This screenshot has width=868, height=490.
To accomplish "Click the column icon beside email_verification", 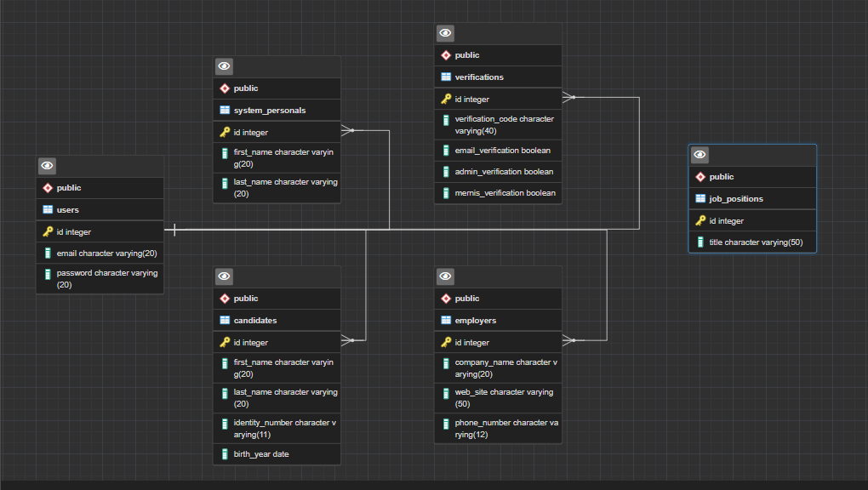I will coord(446,151).
